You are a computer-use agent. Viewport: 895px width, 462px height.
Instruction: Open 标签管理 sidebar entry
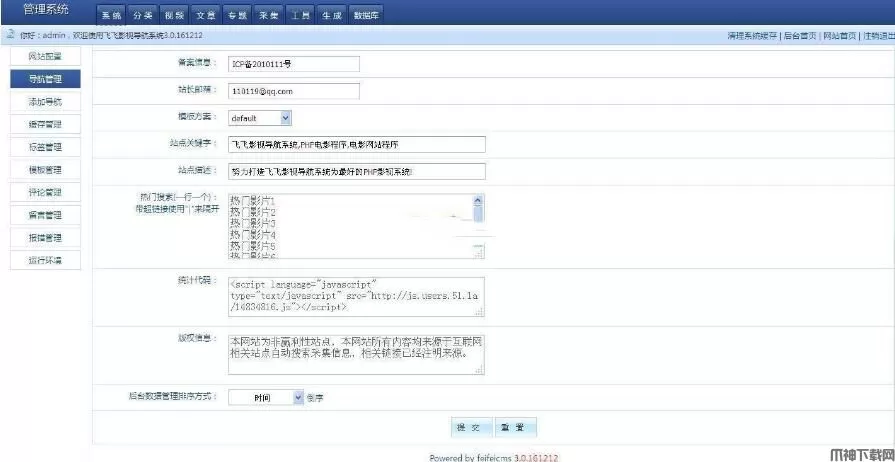46,147
